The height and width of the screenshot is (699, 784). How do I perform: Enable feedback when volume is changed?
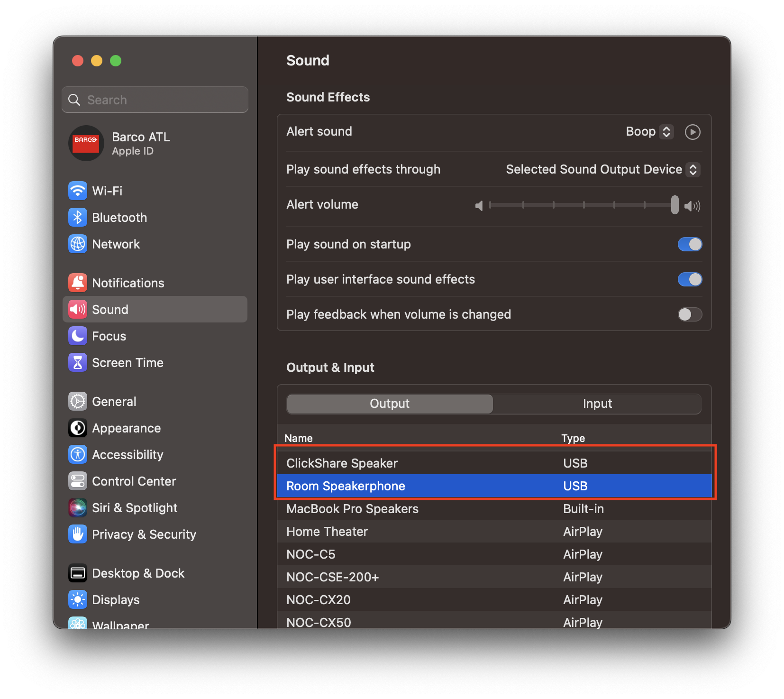(690, 314)
